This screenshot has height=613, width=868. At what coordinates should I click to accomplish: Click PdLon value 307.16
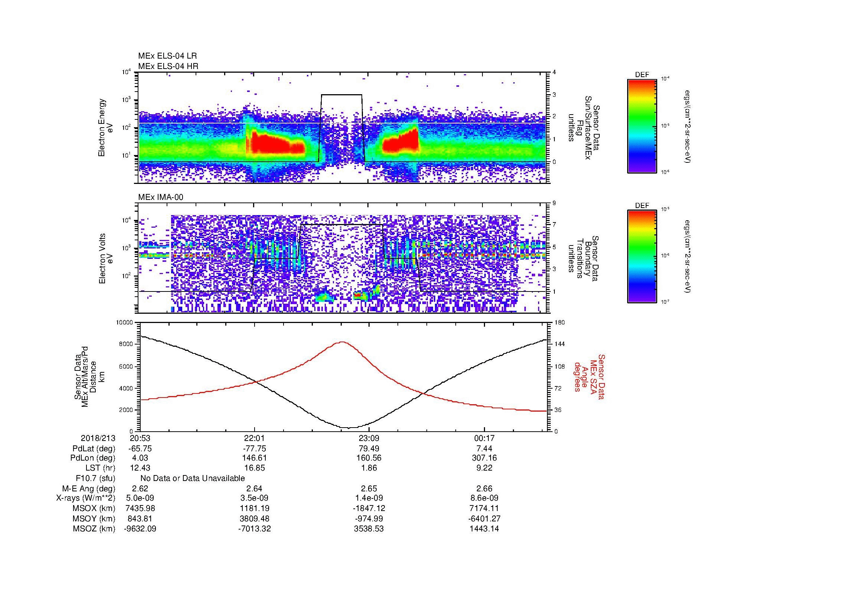484,458
